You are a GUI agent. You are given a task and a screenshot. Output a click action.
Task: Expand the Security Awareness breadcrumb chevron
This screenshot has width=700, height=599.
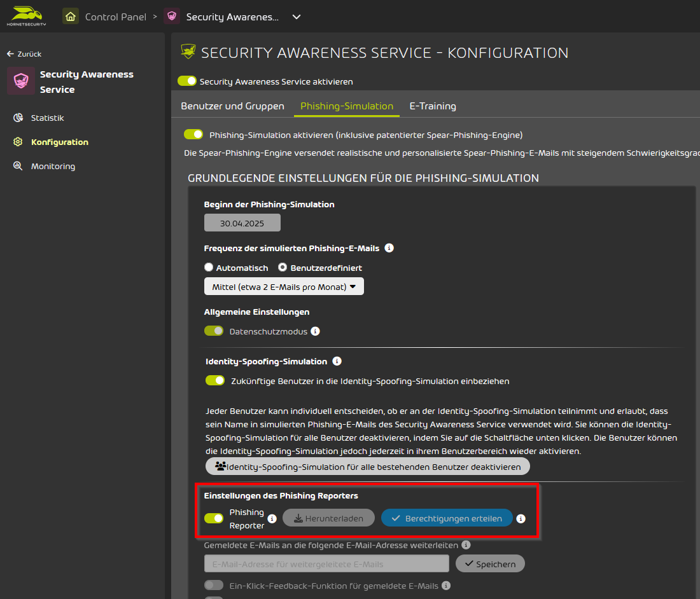pos(297,17)
